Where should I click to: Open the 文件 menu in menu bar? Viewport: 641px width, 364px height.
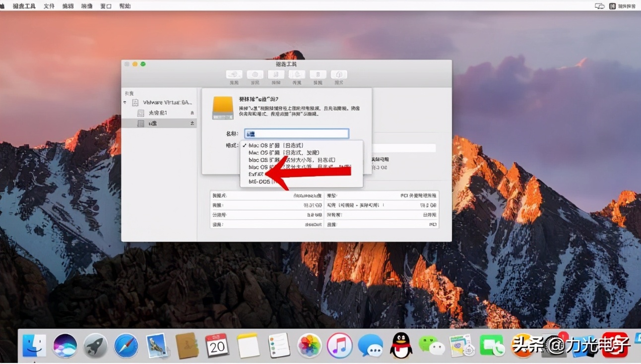point(49,6)
